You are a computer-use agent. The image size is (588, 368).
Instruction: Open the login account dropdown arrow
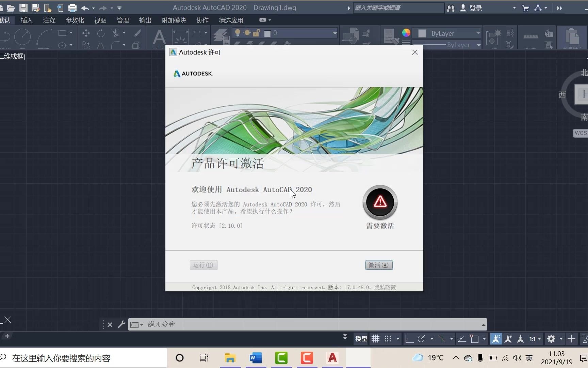[x=514, y=8]
